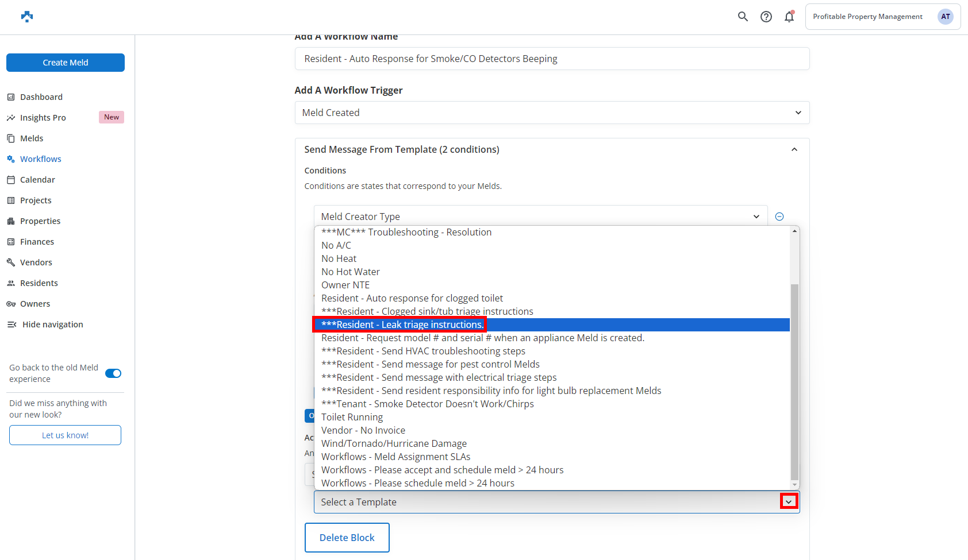Open the notifications bell
The image size is (968, 560).
click(x=789, y=17)
